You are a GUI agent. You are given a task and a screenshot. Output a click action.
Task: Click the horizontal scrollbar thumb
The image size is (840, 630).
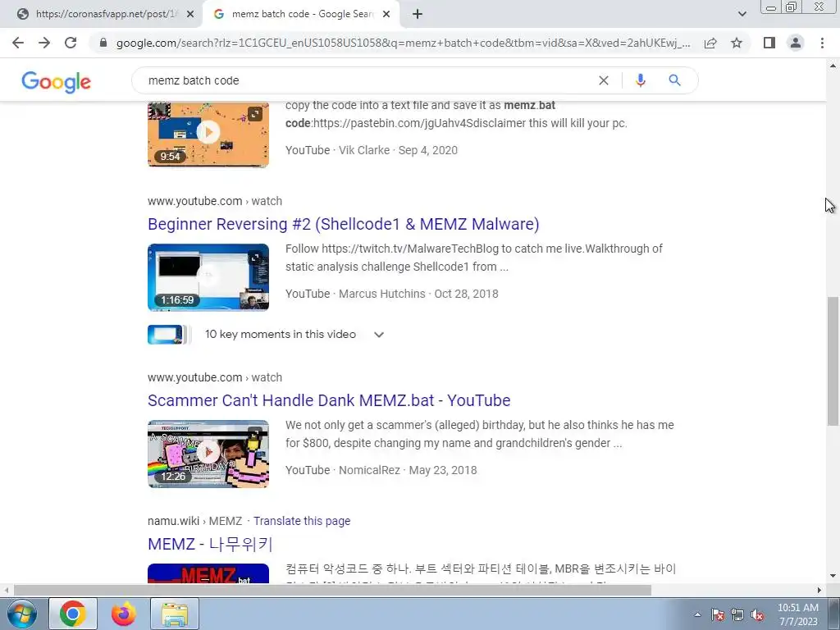[x=332, y=590]
